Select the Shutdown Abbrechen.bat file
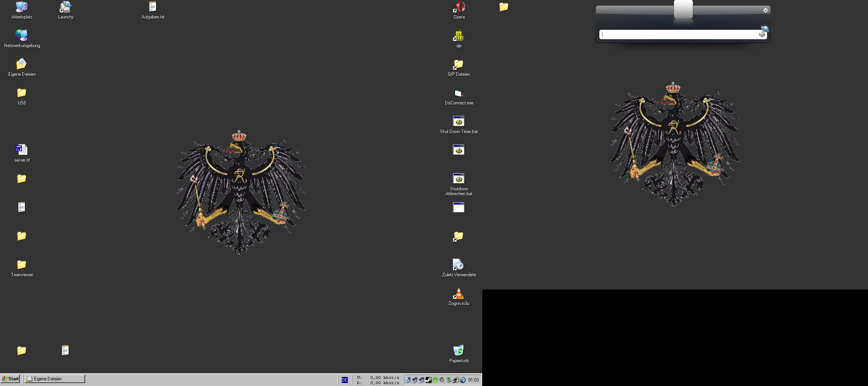This screenshot has height=386, width=868. pyautogui.click(x=458, y=179)
